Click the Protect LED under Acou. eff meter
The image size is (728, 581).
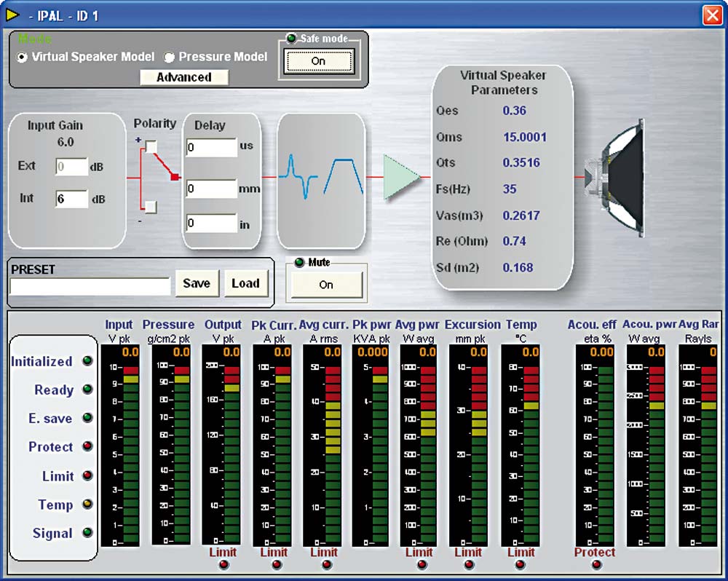[x=597, y=565]
